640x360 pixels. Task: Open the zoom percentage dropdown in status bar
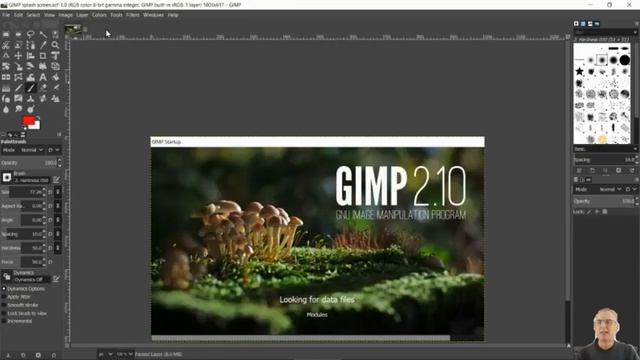[124, 354]
